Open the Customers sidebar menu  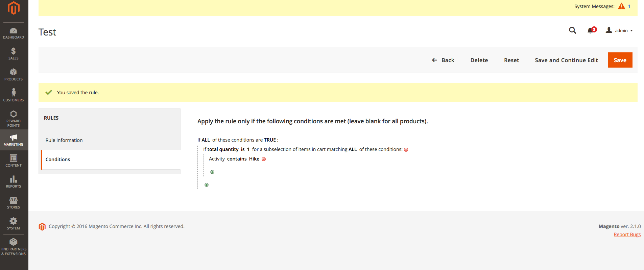[x=14, y=95]
